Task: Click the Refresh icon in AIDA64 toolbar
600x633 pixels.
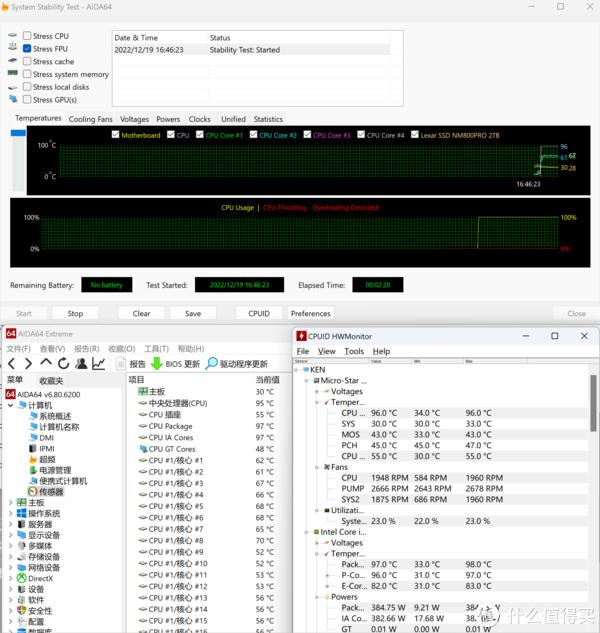Action: click(63, 364)
